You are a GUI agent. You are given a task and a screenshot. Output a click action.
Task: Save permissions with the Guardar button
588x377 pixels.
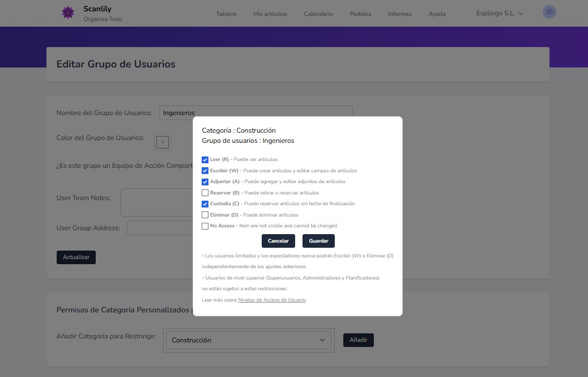318,240
